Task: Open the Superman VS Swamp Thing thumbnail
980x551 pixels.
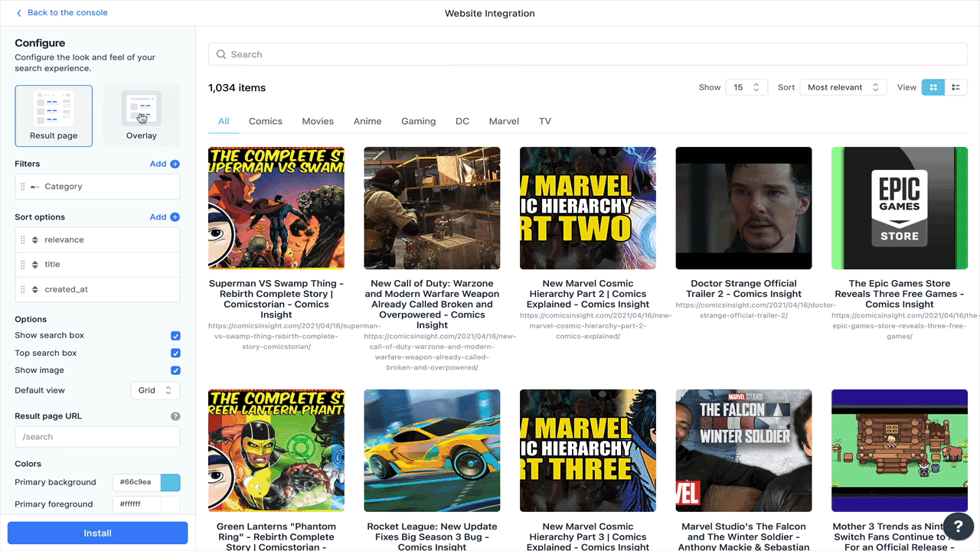Action: click(276, 208)
